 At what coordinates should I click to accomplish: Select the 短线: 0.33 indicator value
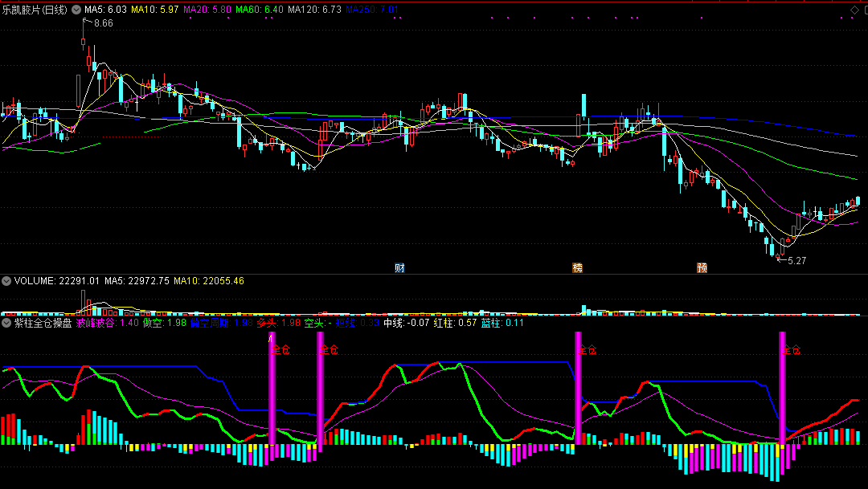[x=358, y=323]
